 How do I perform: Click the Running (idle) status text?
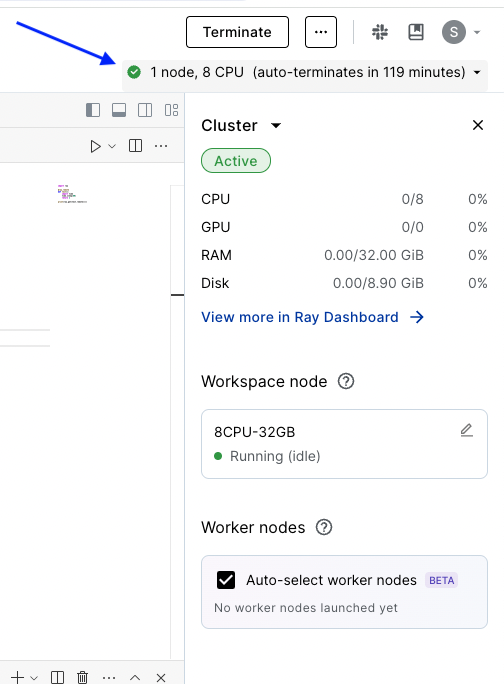(x=275, y=456)
